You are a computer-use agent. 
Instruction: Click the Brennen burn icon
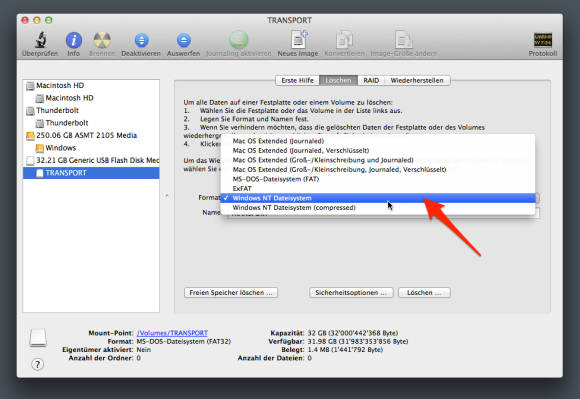[x=102, y=40]
